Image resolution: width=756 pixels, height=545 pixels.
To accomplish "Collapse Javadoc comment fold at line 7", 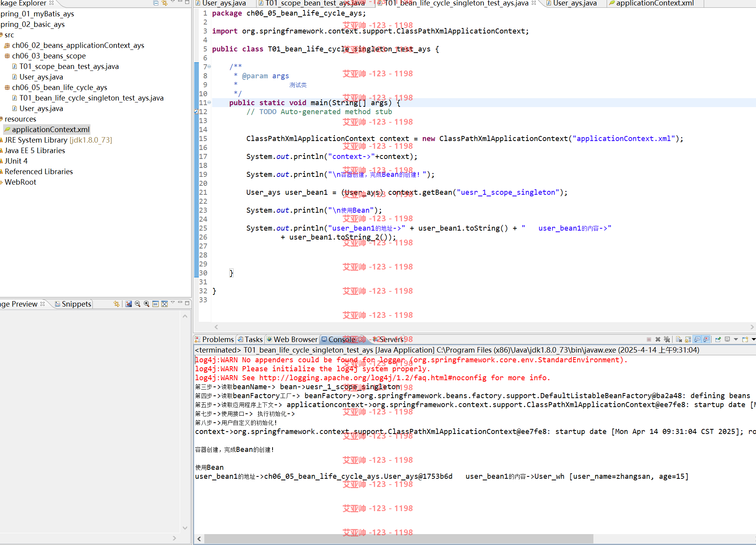I will click(x=209, y=67).
